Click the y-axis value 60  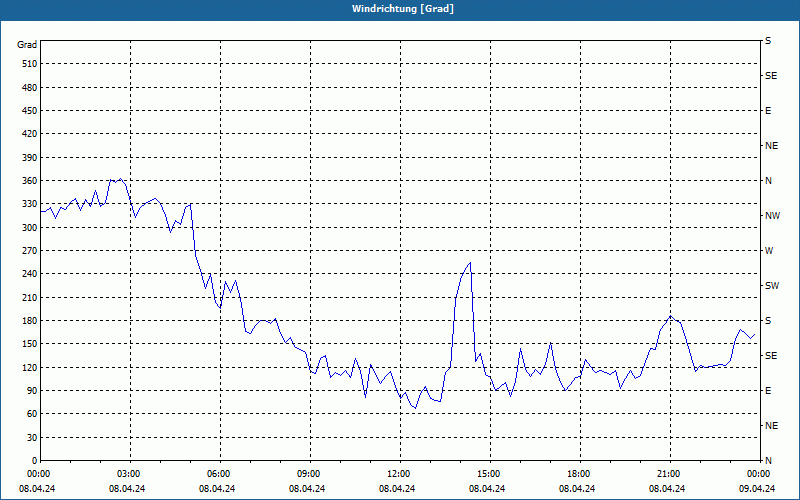pyautogui.click(x=32, y=414)
